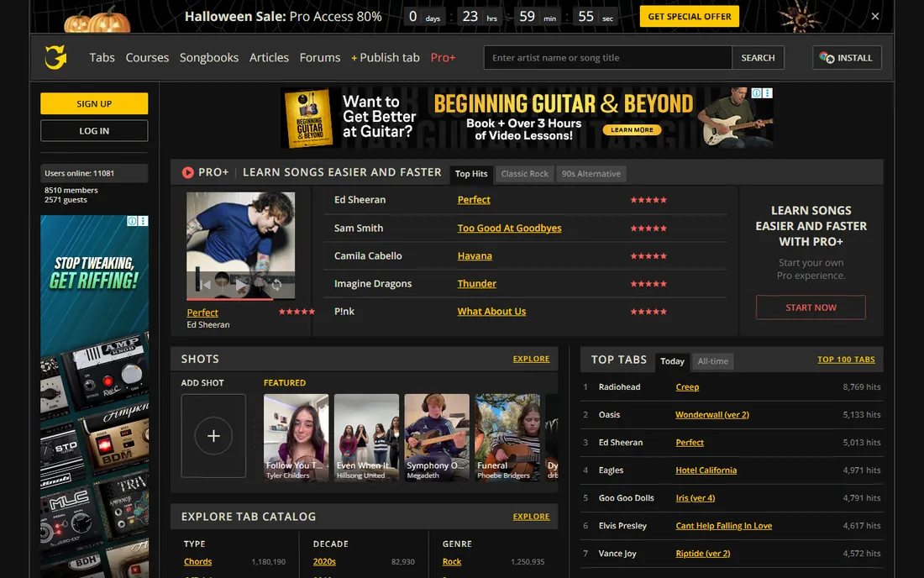This screenshot has width=924, height=578.
Task: Focus the artist or song search field
Action: (607, 58)
